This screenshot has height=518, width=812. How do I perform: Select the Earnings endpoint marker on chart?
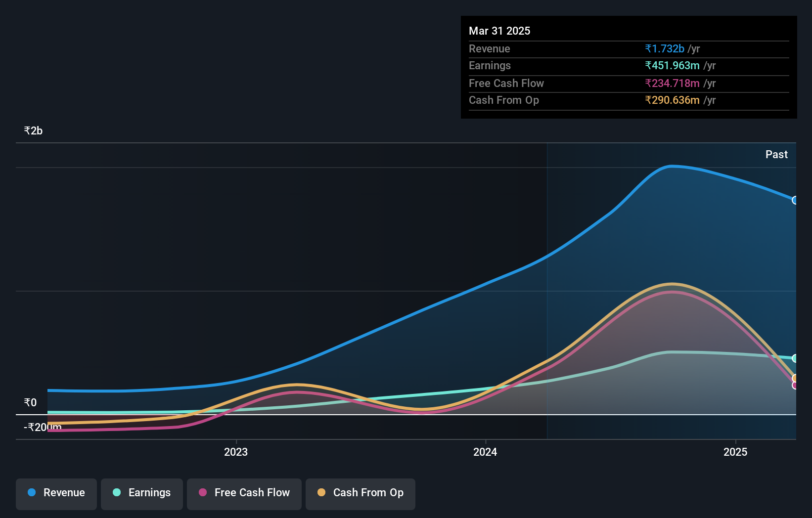coord(795,358)
